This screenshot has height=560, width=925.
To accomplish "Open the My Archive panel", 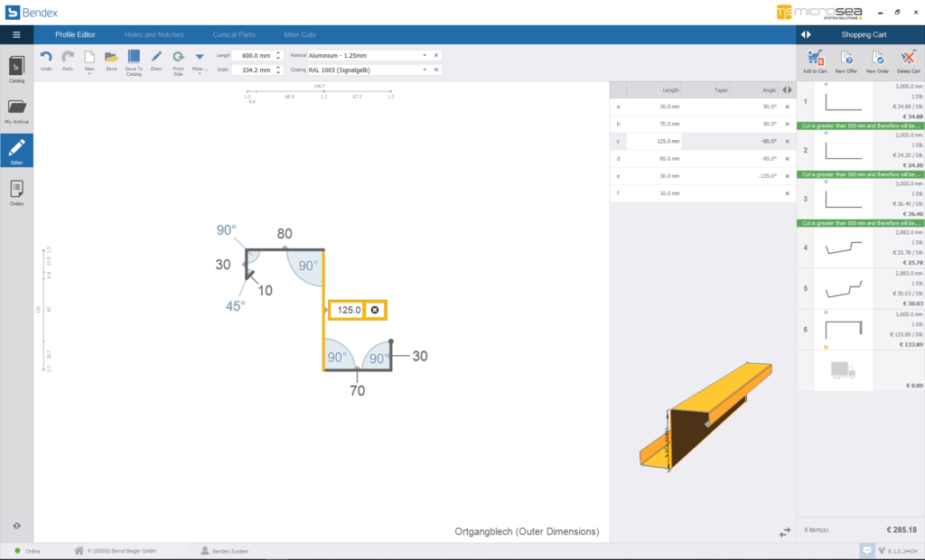I will click(15, 108).
